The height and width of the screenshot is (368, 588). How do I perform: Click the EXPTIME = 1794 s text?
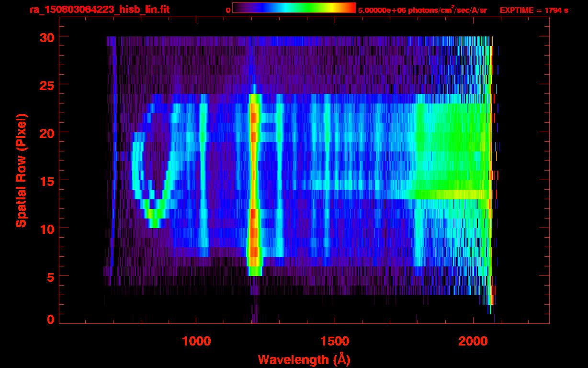coord(534,10)
